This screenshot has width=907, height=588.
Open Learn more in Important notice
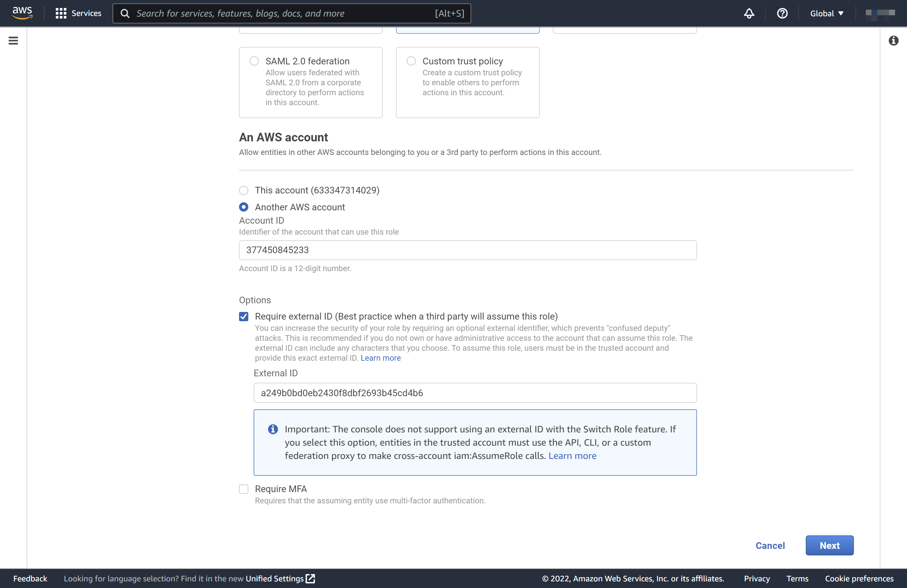click(x=572, y=456)
